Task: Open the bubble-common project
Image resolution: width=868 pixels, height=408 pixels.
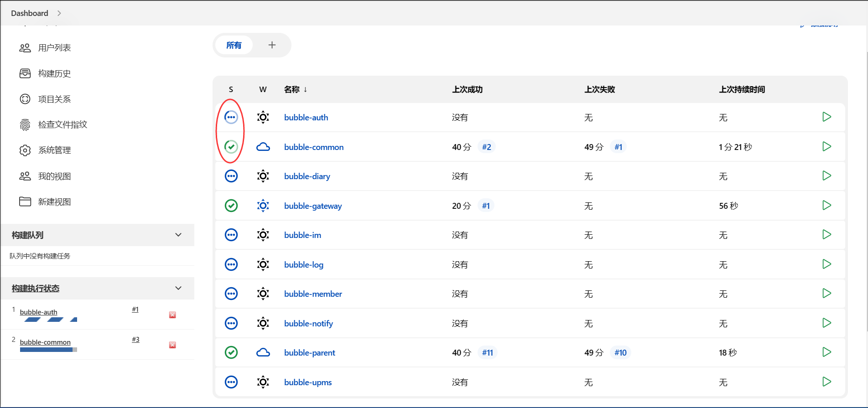Action: 314,147
